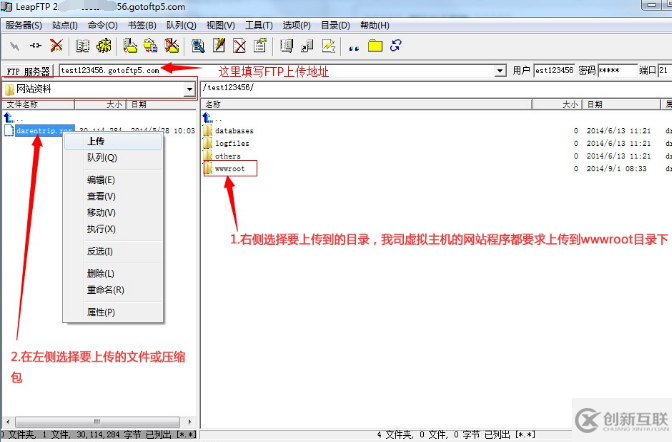Choose 上传 from the context menu
The height and width of the screenshot is (442, 672).
click(96, 142)
